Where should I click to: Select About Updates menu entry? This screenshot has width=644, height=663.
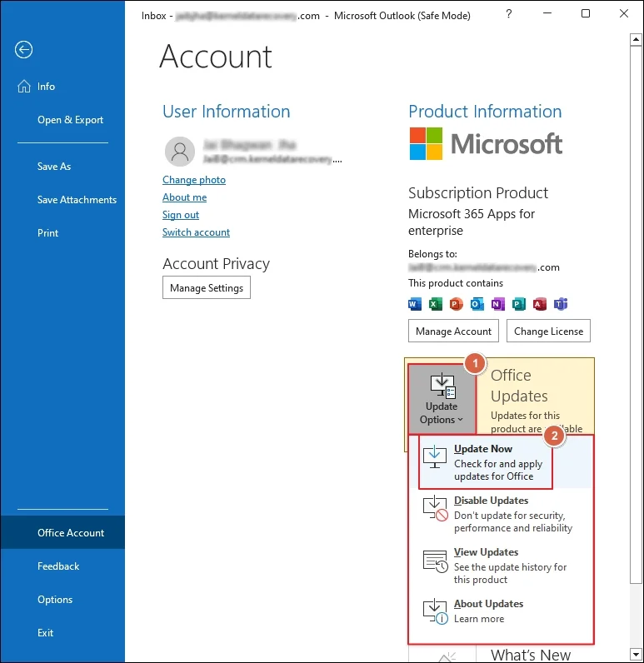pyautogui.click(x=501, y=611)
